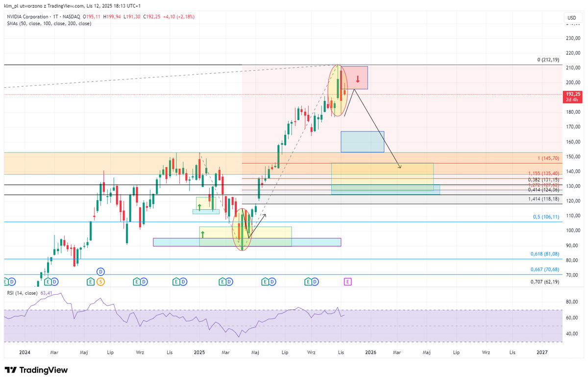
Task: Click the 2026 time axis label
Action: (371, 352)
